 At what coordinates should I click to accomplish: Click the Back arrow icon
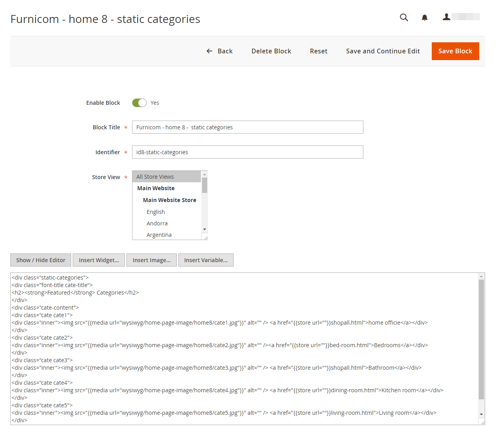(210, 51)
